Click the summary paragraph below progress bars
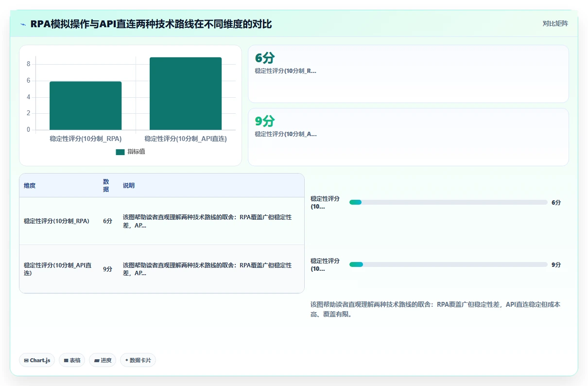This screenshot has height=386, width=588. coord(435,309)
